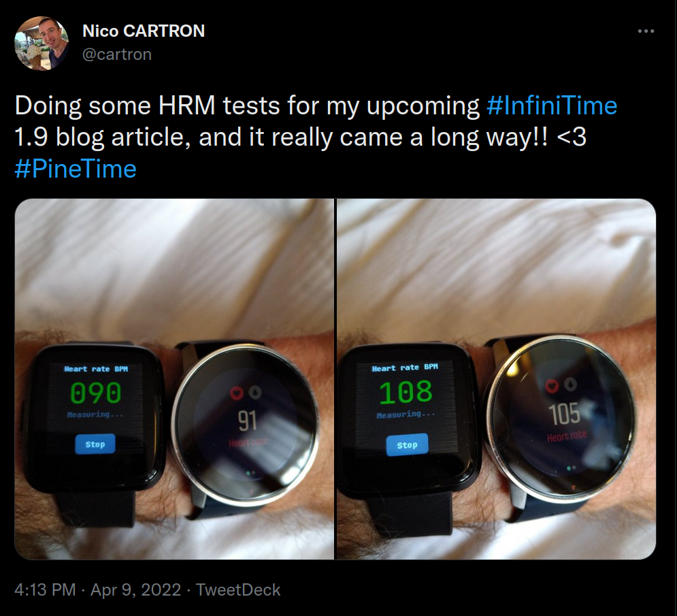
Task: Follow the #PineTime hashtag
Action: (x=75, y=168)
